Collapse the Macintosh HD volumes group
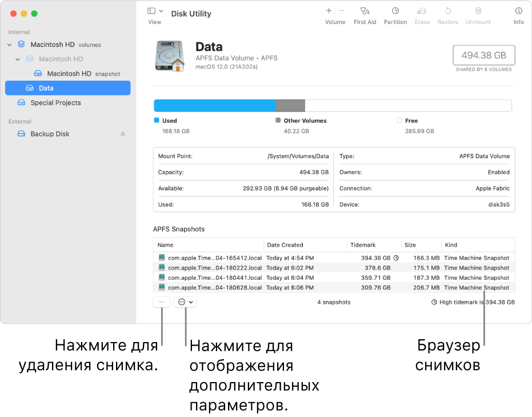532x417 pixels. (x=10, y=45)
